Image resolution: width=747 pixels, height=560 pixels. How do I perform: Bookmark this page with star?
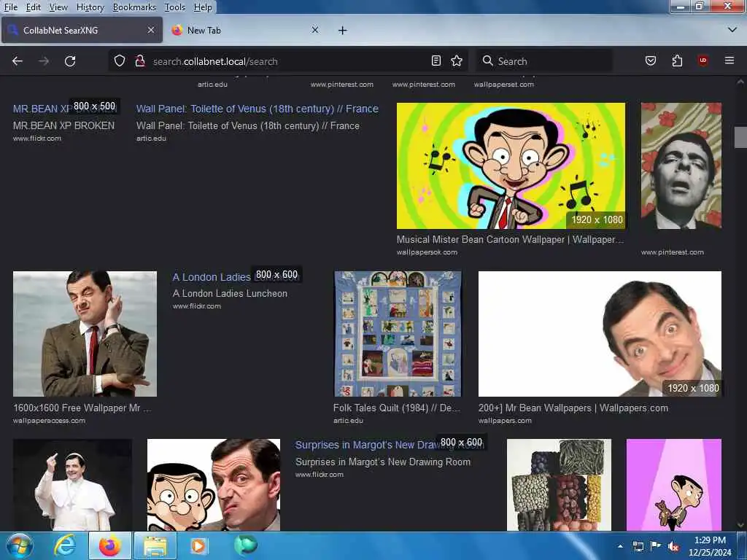(x=457, y=61)
